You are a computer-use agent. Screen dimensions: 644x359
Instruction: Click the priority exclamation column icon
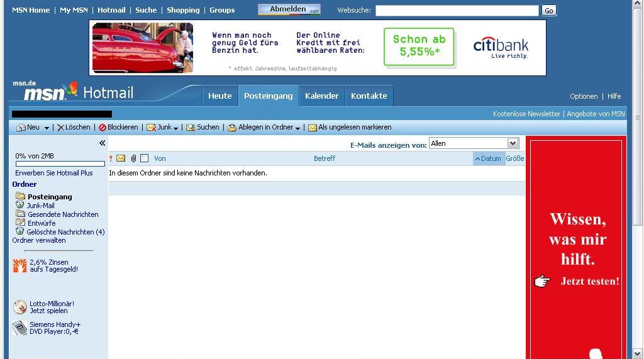[x=111, y=158]
